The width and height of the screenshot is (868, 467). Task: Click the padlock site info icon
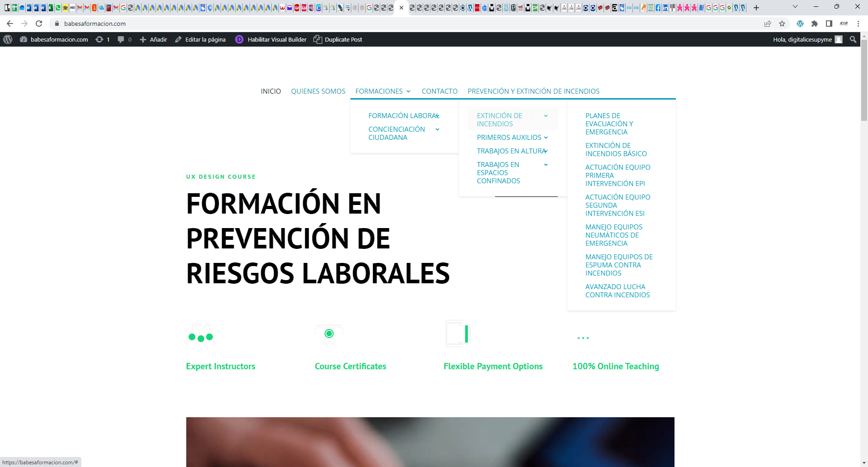point(57,24)
